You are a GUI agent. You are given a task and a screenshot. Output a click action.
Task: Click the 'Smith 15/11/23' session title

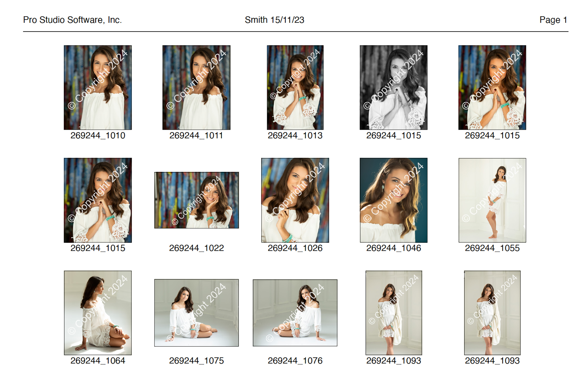click(x=275, y=20)
